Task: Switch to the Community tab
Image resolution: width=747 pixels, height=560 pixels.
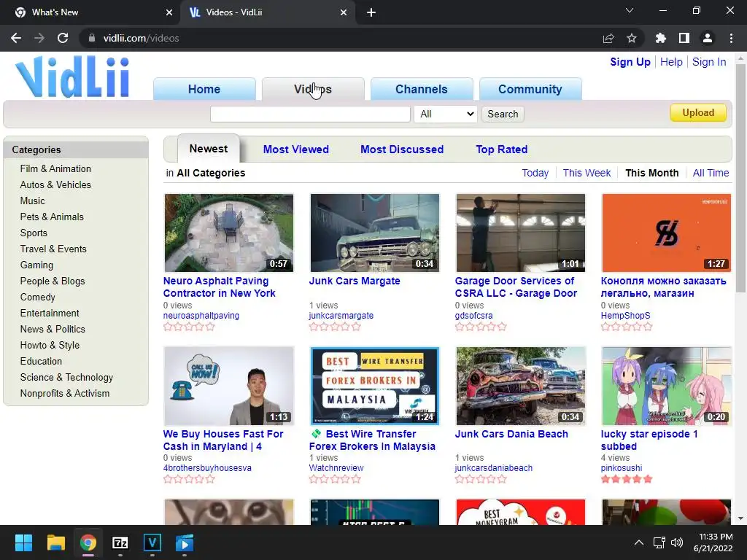Action: click(x=530, y=89)
